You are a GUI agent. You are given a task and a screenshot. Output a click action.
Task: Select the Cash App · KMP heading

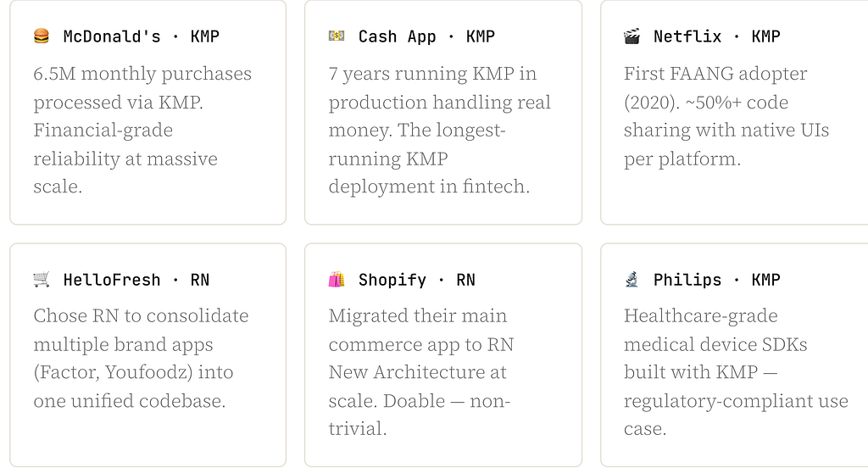coord(426,36)
